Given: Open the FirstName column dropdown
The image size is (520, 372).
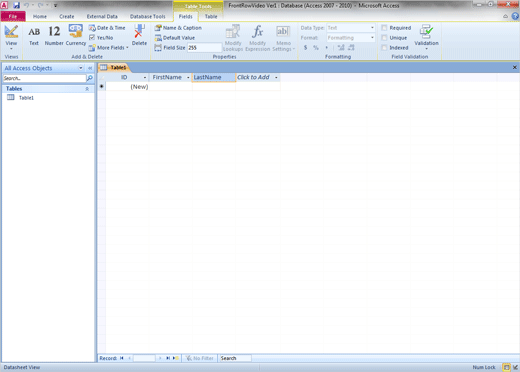Looking at the screenshot, I should point(188,77).
